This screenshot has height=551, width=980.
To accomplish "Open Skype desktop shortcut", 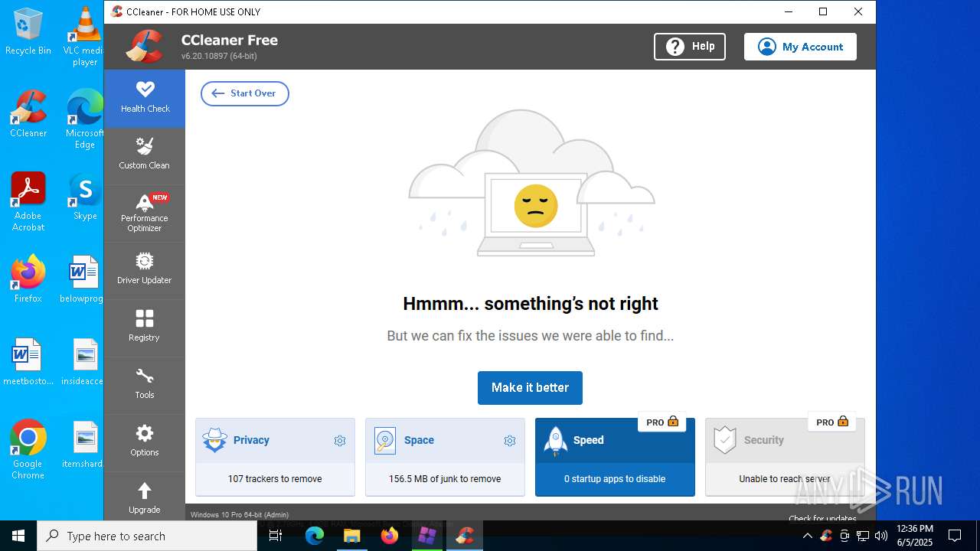I will (x=84, y=197).
